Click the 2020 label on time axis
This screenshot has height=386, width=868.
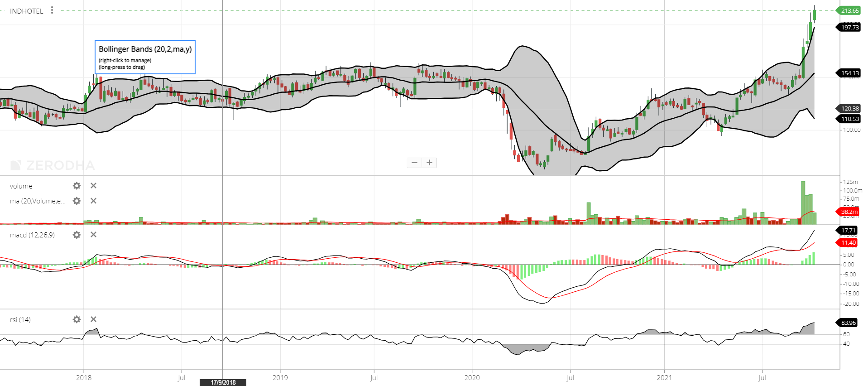(472, 377)
